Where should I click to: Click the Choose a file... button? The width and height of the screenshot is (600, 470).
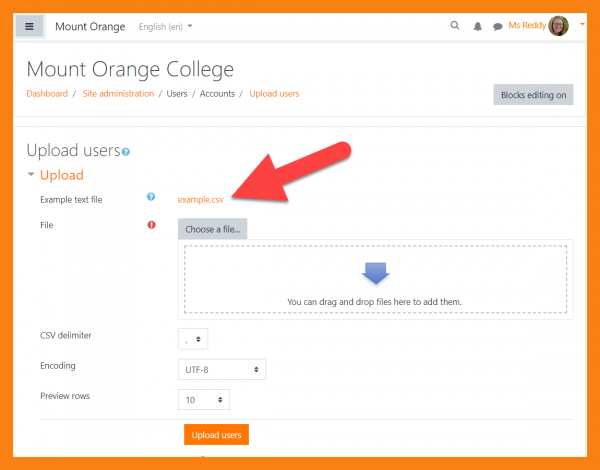(x=212, y=229)
